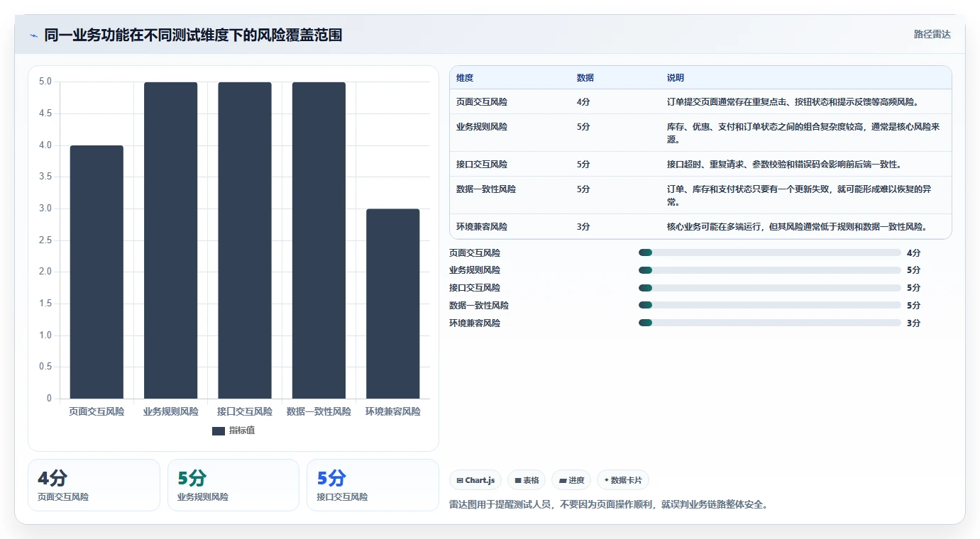Image resolution: width=980 pixels, height=539 pixels.
Task: Click the 数据 table column header
Action: point(585,77)
